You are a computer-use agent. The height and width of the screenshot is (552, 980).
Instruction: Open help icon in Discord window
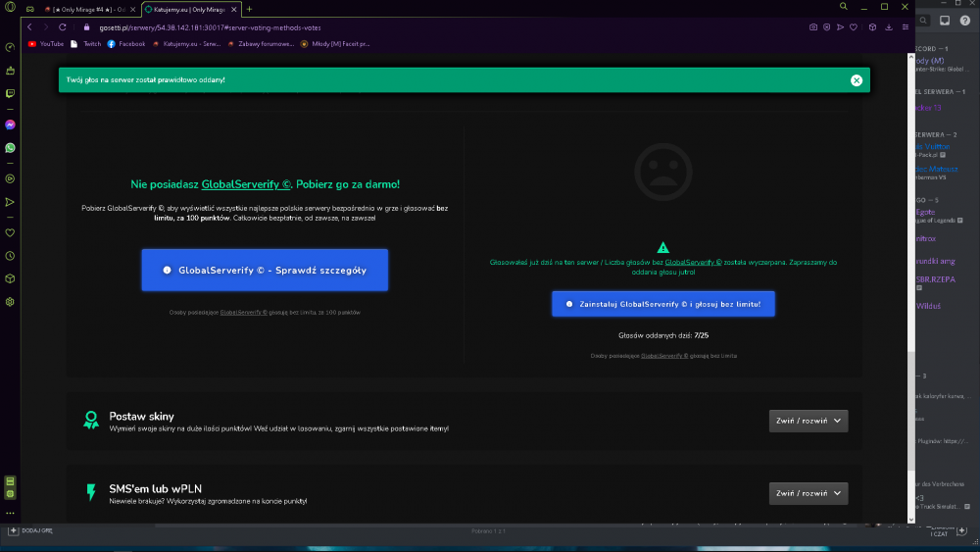(965, 21)
